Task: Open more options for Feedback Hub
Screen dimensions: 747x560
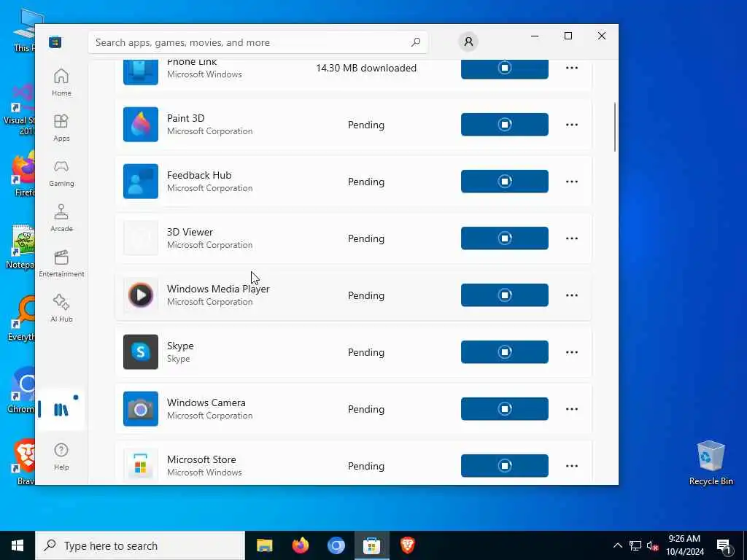Action: coord(572,182)
